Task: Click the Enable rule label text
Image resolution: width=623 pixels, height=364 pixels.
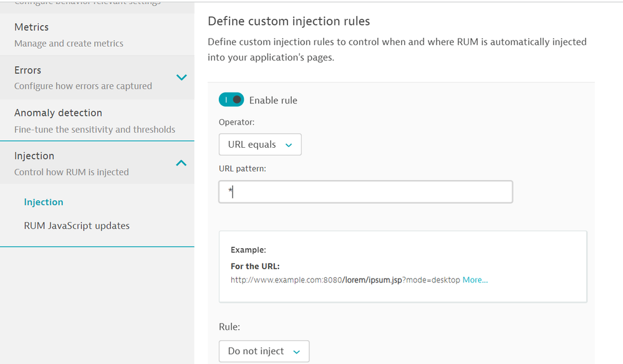Action: [273, 100]
